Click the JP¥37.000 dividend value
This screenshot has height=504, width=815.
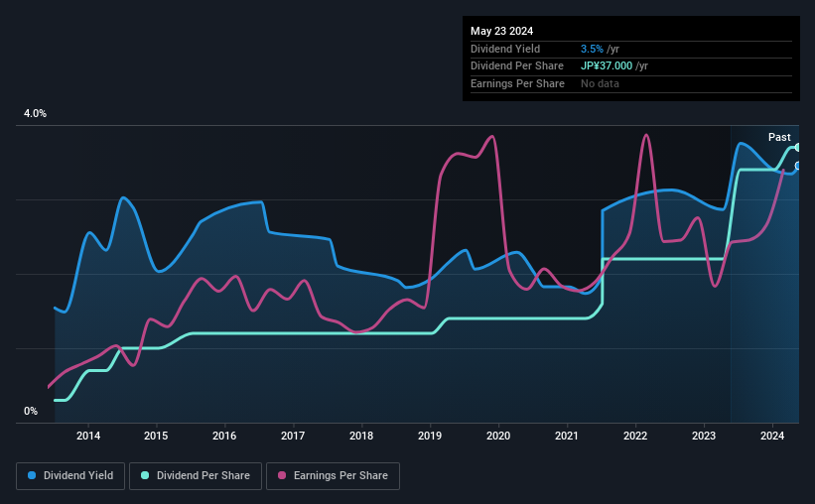[607, 66]
